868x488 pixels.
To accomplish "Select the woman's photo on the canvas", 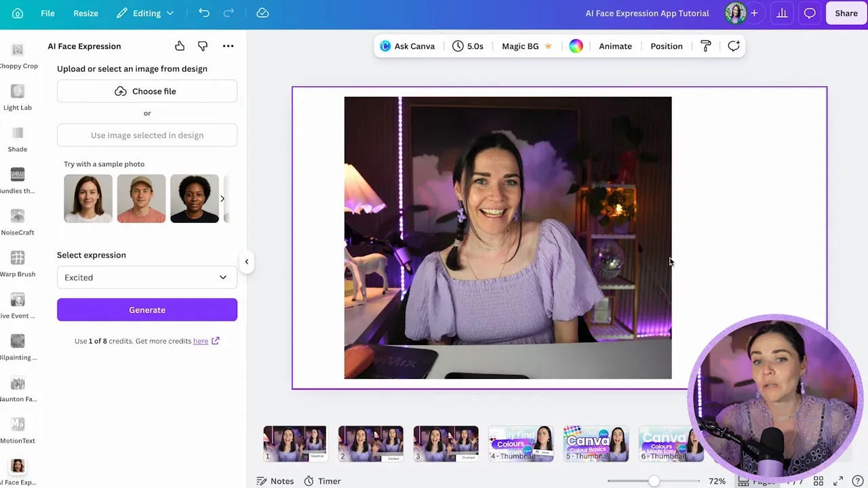I will [x=508, y=238].
